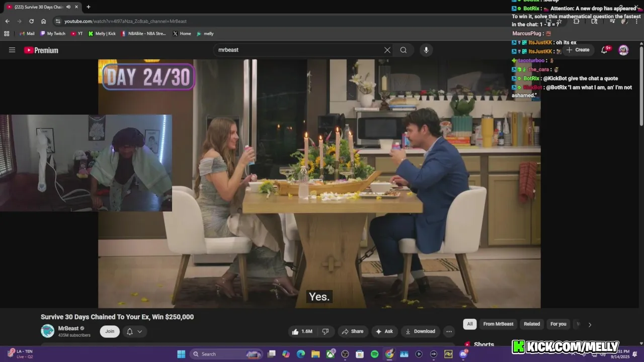Screen dimensions: 644x362
Task: Open a new browser tab
Action: [89, 7]
